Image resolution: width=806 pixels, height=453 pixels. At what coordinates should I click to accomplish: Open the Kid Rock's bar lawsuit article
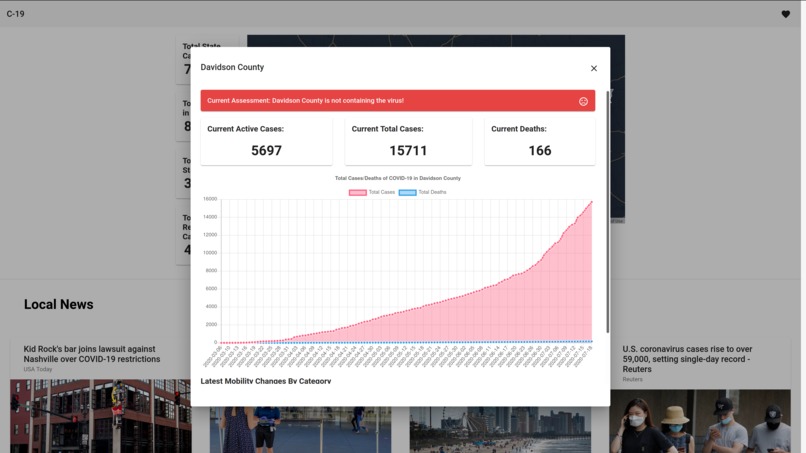pyautogui.click(x=91, y=354)
